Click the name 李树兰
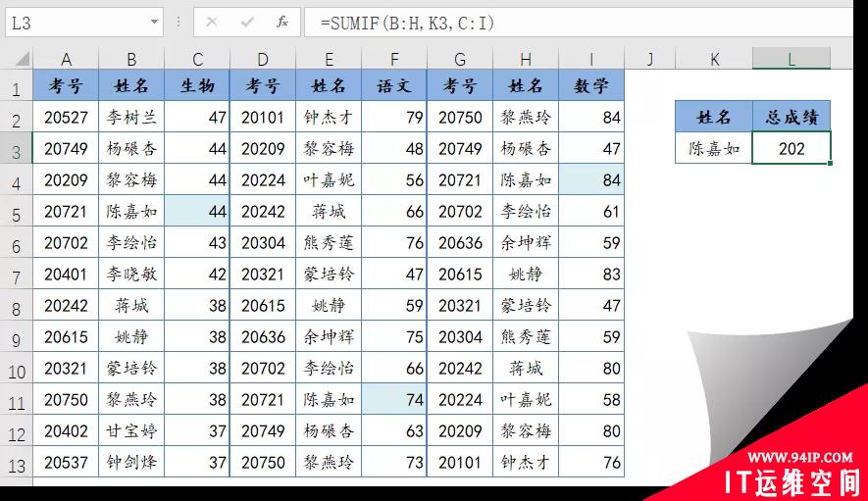Screen dimensions: 868x501 tap(131, 117)
